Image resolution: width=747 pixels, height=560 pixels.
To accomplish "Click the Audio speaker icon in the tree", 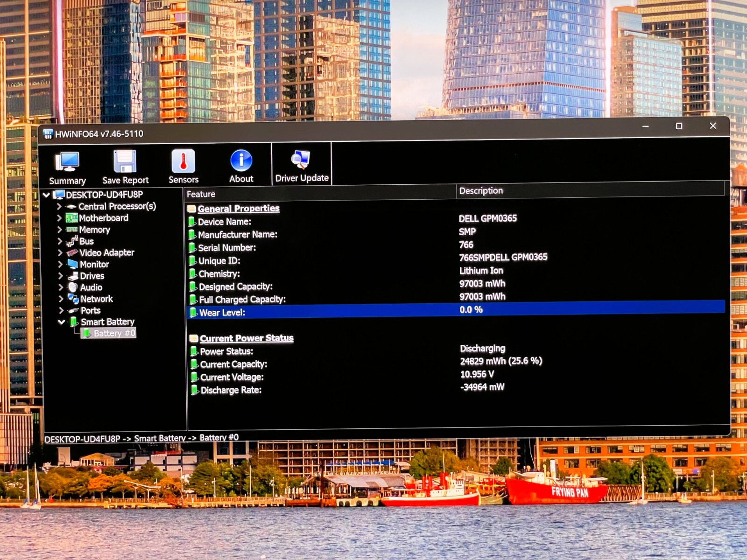I will (x=73, y=287).
